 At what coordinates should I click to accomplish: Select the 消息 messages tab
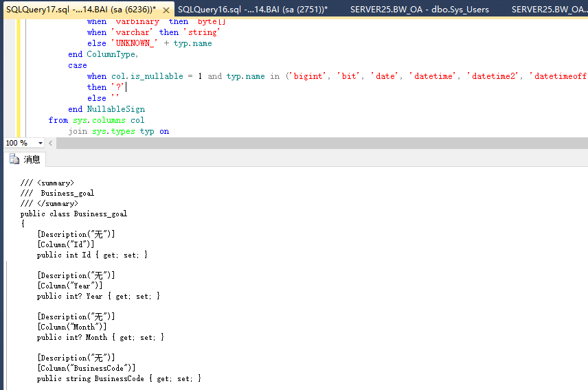(25, 159)
